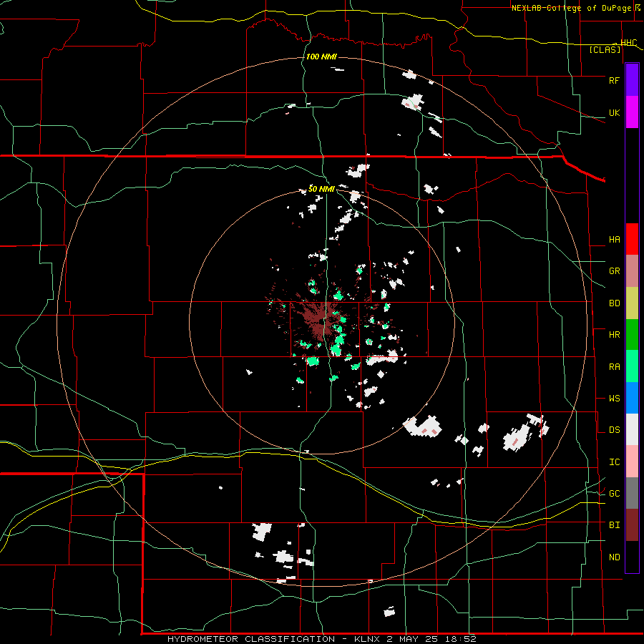Click the BD yellow legend swatch
The height and width of the screenshot is (644, 644).
[x=632, y=303]
